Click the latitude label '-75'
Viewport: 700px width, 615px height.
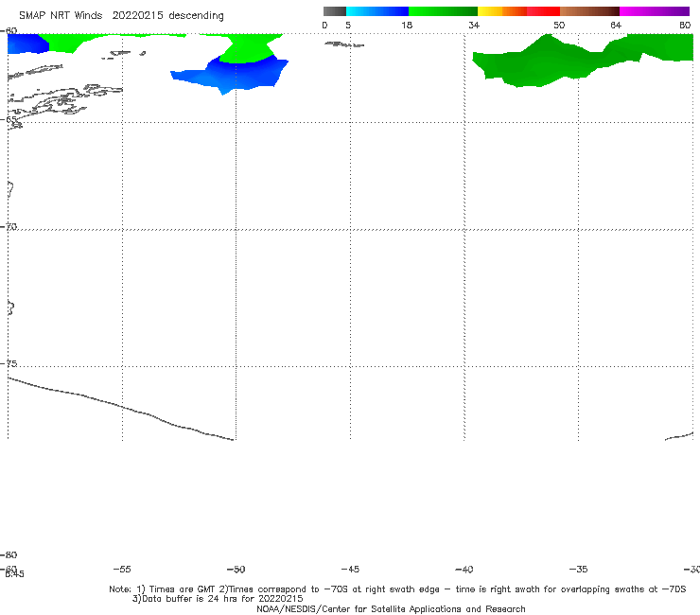9,363
